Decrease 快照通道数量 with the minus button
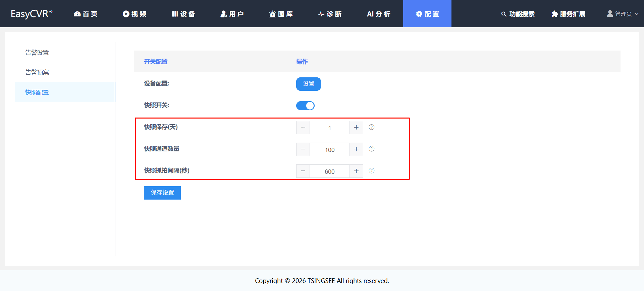The width and height of the screenshot is (644, 291). click(x=303, y=149)
